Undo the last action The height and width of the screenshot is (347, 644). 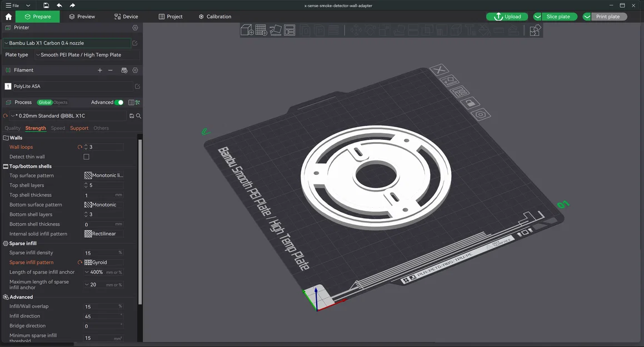(x=59, y=6)
